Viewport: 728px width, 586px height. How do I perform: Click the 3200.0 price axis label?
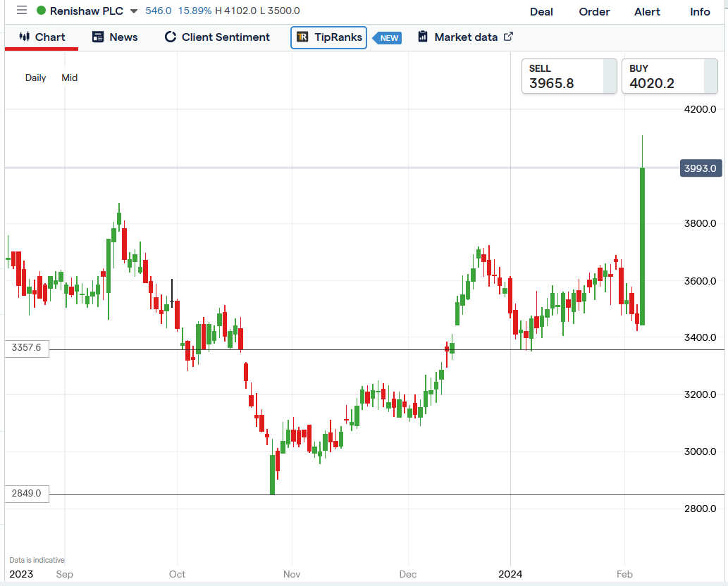point(700,395)
